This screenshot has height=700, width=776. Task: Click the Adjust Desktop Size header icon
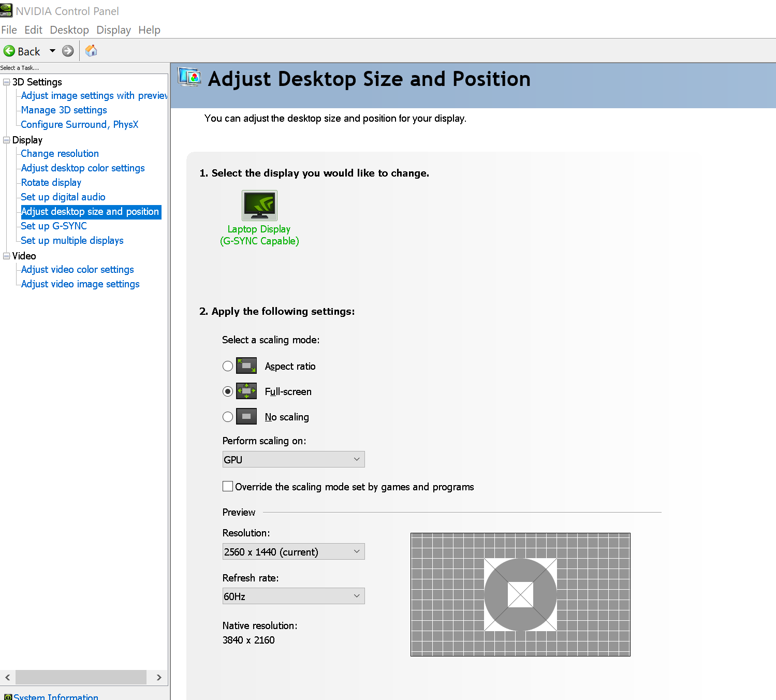tap(189, 77)
